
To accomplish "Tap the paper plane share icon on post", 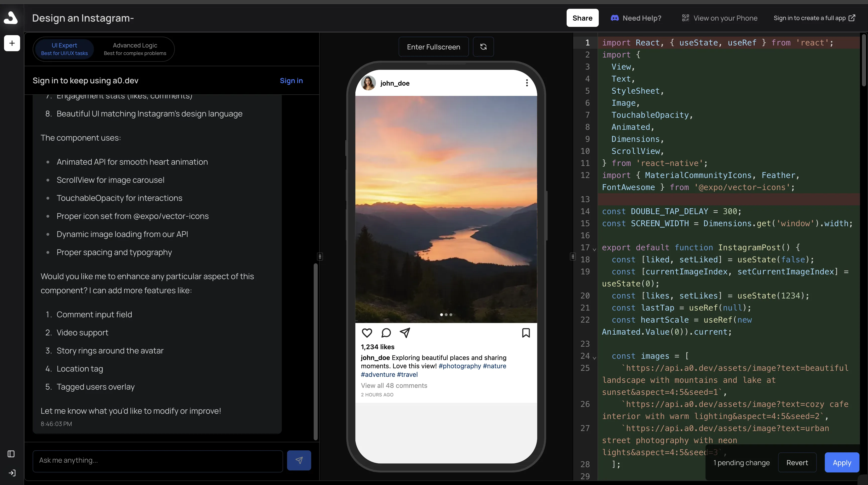I will click(x=405, y=333).
